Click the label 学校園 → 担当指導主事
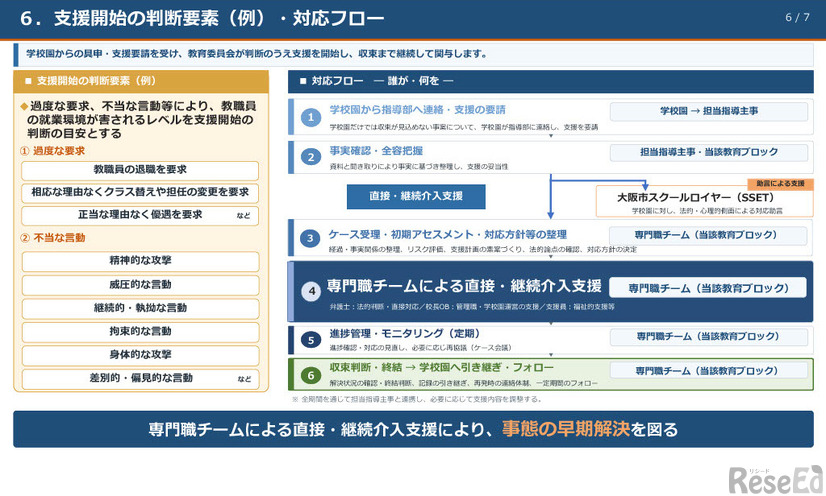 (x=709, y=111)
